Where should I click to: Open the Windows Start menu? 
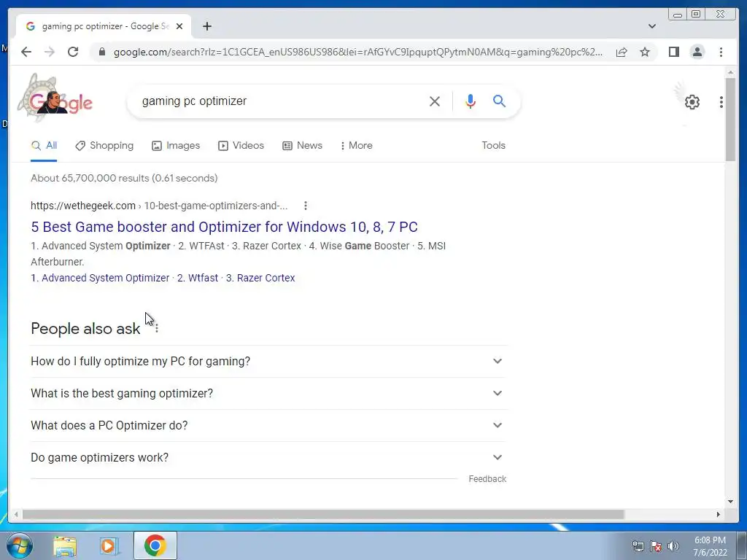pyautogui.click(x=20, y=545)
